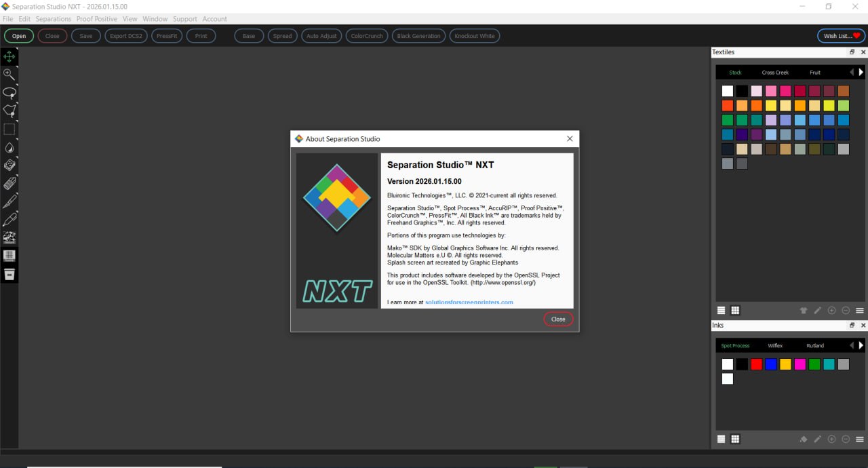Close the About Separation Studio dialog with X
Screen dimensions: 868x468
coord(570,138)
